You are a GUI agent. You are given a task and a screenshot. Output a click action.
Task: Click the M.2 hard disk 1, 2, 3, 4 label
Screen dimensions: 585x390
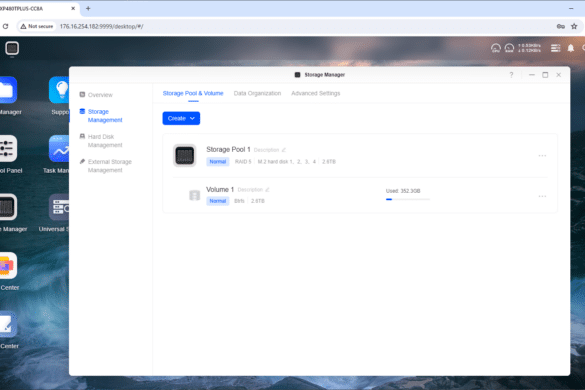pyautogui.click(x=287, y=162)
